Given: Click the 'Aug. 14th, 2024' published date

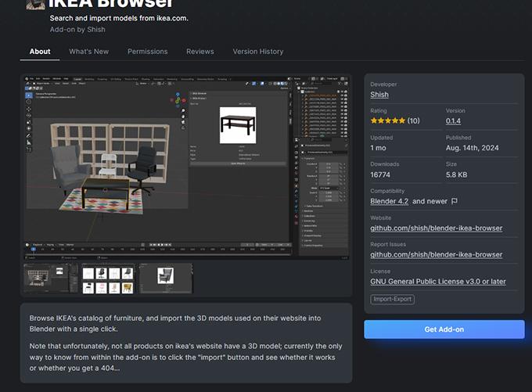Looking at the screenshot, I should pyautogui.click(x=472, y=148).
